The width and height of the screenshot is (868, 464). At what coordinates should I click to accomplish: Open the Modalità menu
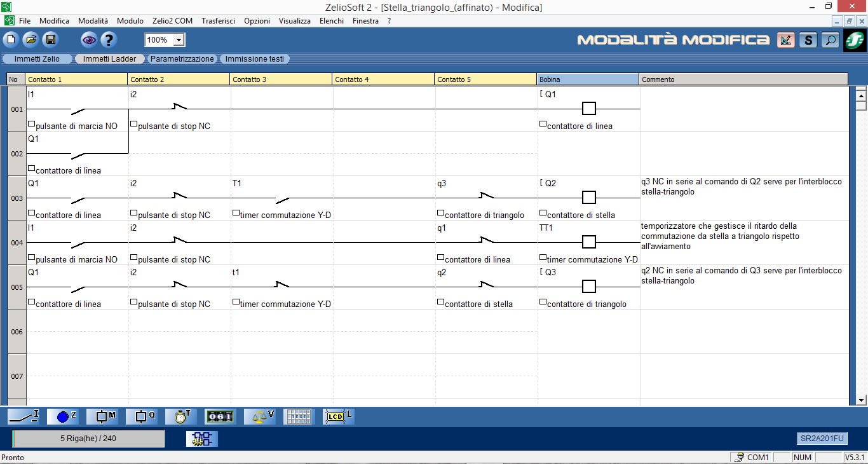coord(93,21)
